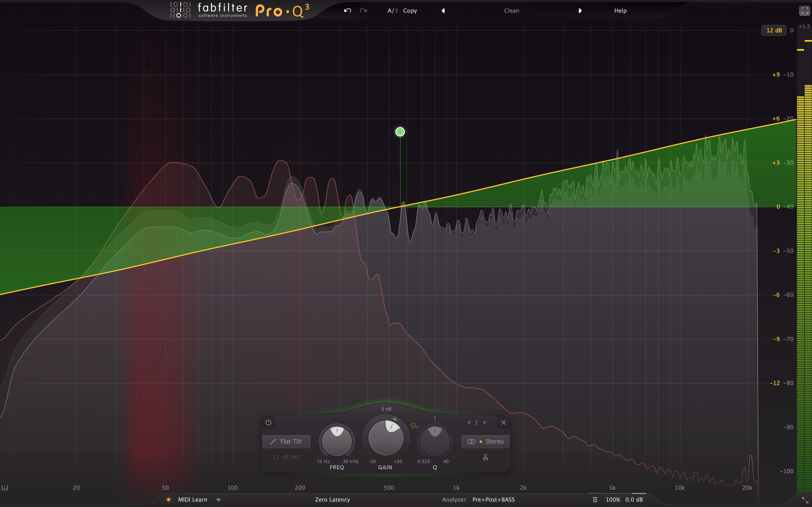Image resolution: width=812 pixels, height=507 pixels.
Task: Click the undo arrow icon
Action: pyautogui.click(x=348, y=10)
